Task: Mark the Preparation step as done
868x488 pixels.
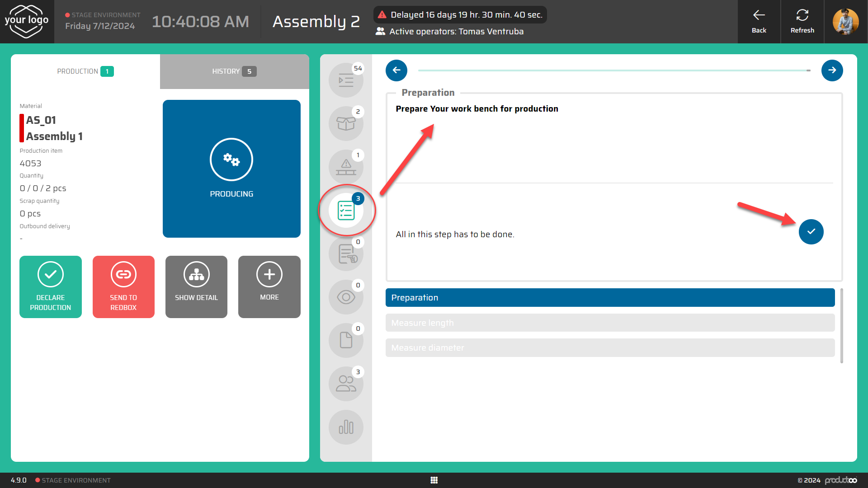Action: click(811, 232)
